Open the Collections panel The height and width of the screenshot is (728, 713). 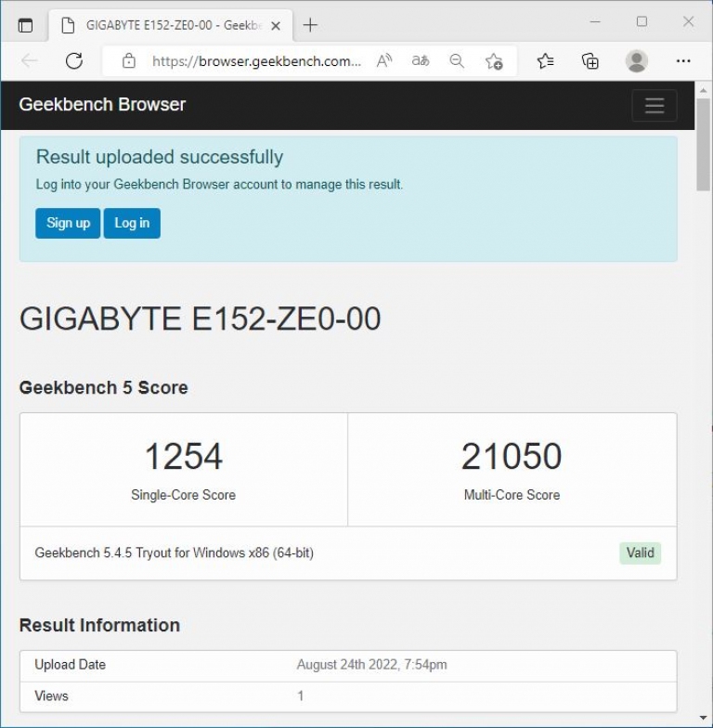(590, 61)
